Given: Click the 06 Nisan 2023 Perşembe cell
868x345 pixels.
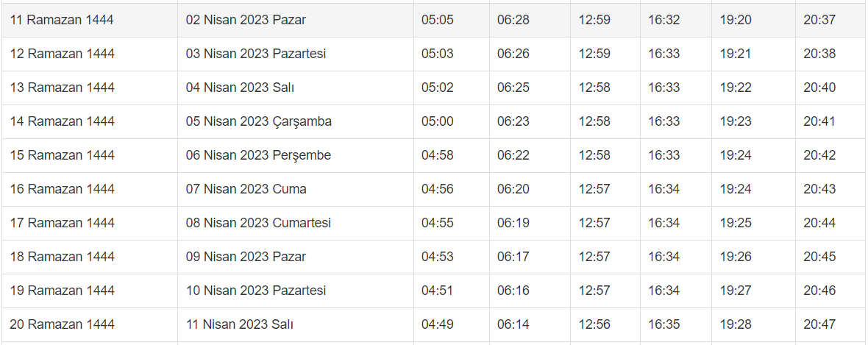Looking at the screenshot, I should 258,155.
